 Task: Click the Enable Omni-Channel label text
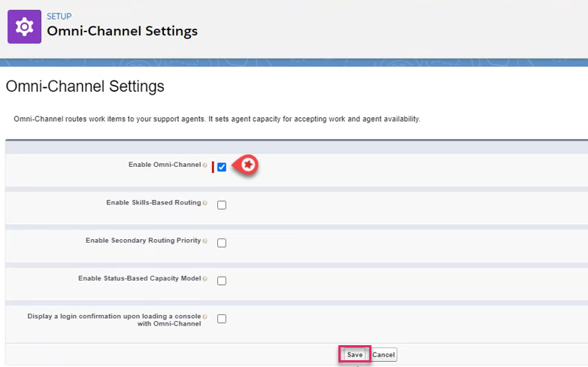tap(164, 165)
